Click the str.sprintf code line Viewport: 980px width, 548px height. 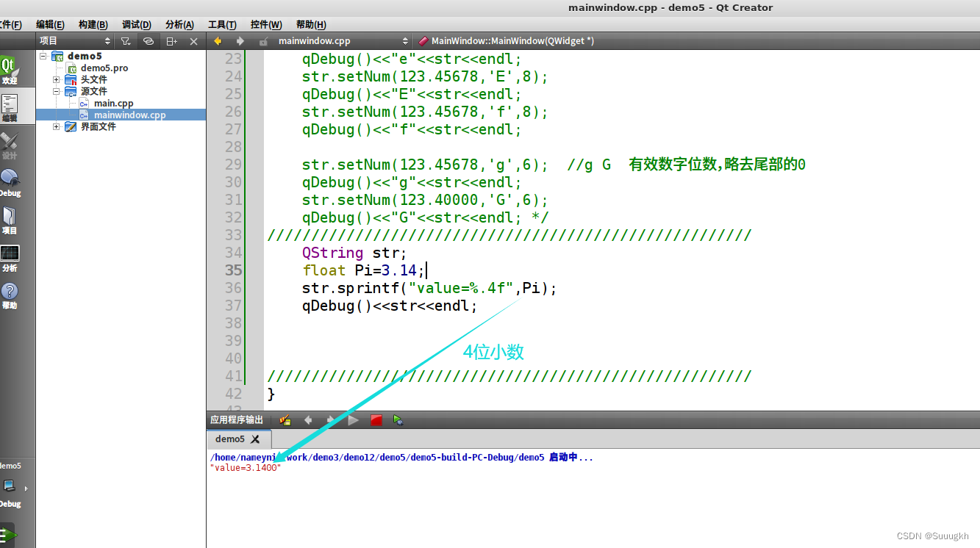(x=429, y=288)
